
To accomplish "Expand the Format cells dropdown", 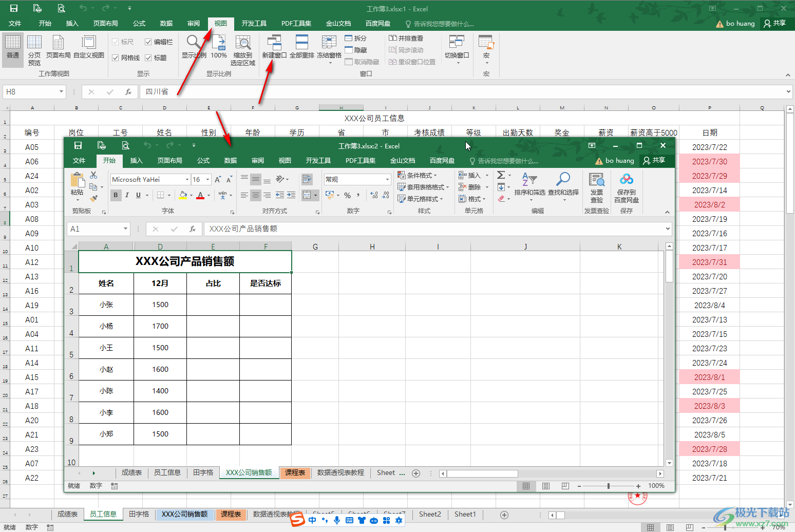I will pyautogui.click(x=484, y=199).
